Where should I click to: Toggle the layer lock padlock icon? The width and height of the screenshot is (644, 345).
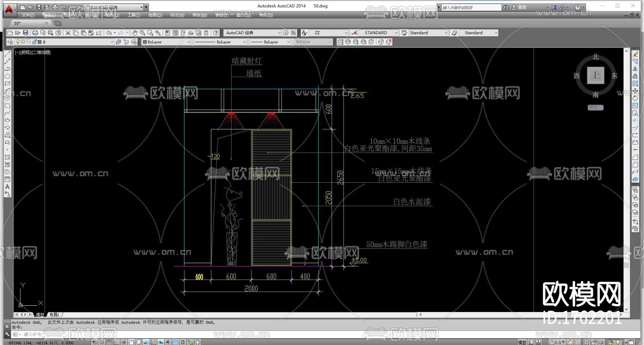click(x=35, y=42)
